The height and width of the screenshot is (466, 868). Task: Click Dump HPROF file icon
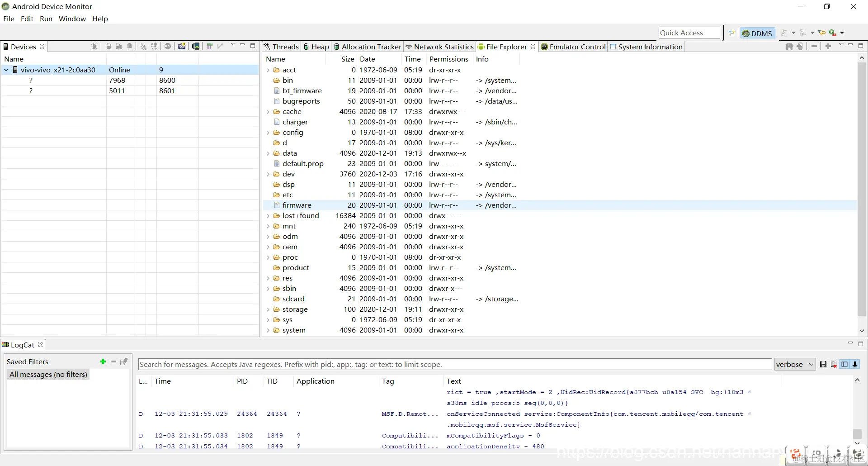tap(119, 47)
